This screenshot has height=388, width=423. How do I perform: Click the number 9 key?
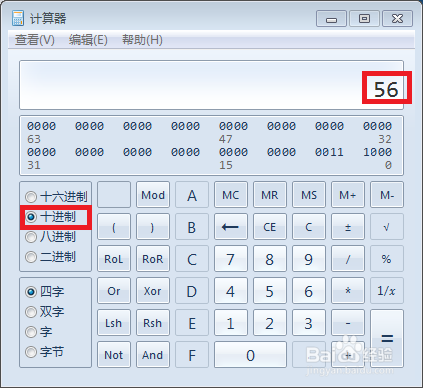(309, 259)
